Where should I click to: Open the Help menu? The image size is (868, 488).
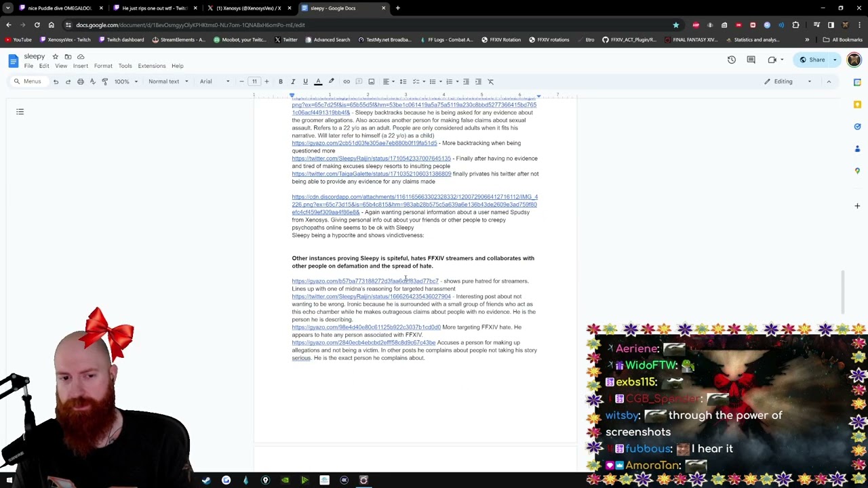tap(177, 66)
